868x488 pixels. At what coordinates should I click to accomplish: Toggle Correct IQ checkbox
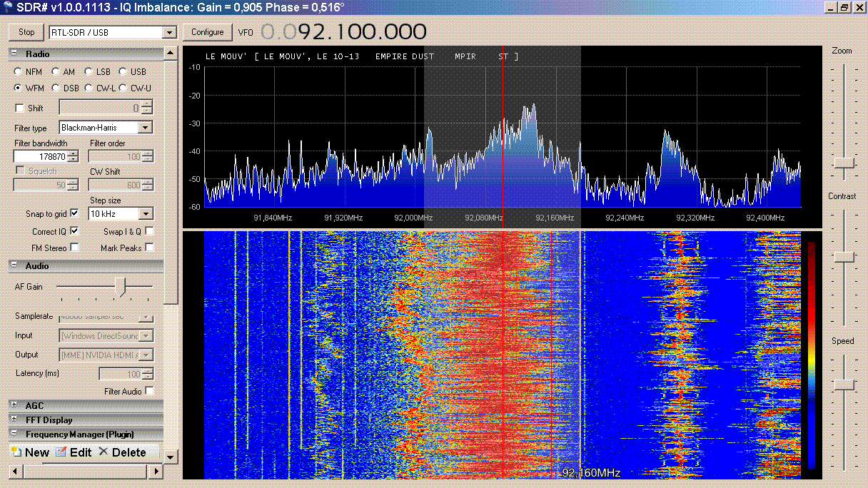pyautogui.click(x=74, y=231)
